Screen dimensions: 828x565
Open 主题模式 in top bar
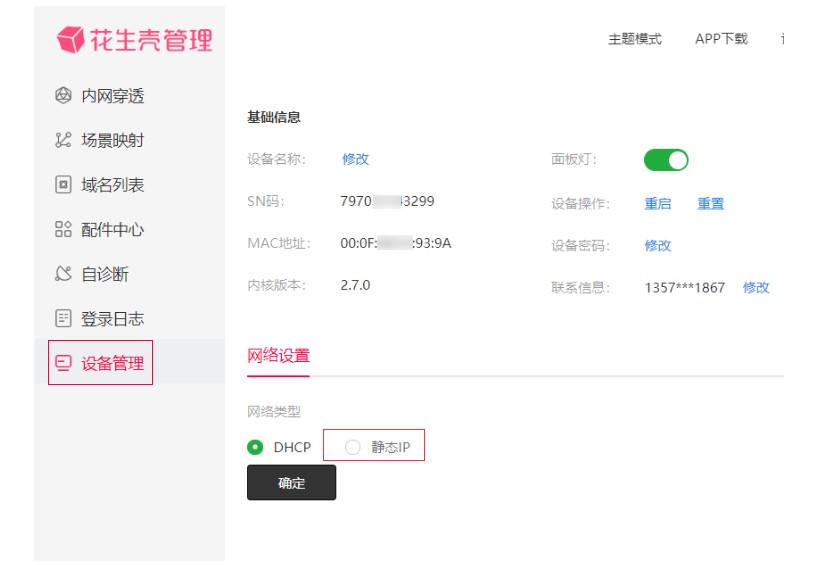click(635, 39)
